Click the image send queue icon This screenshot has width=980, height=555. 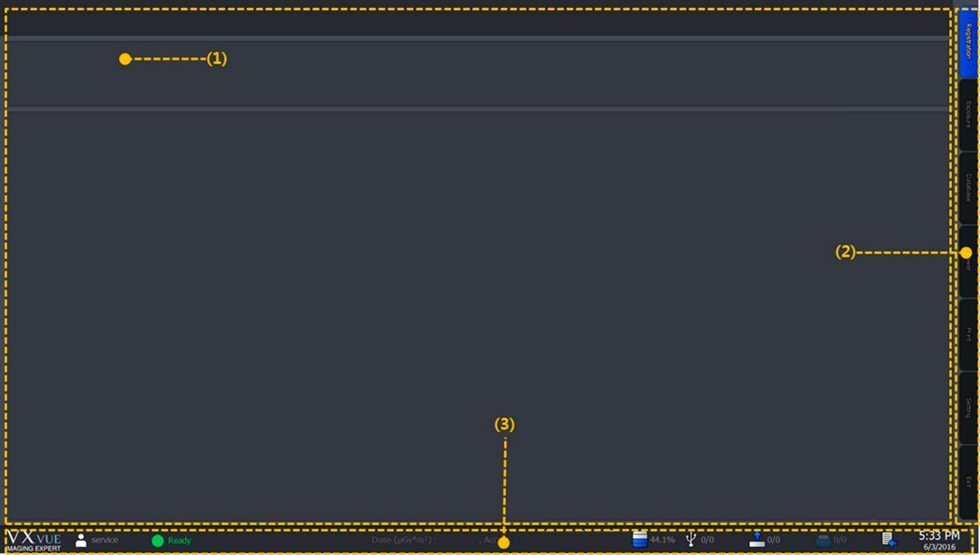[756, 539]
